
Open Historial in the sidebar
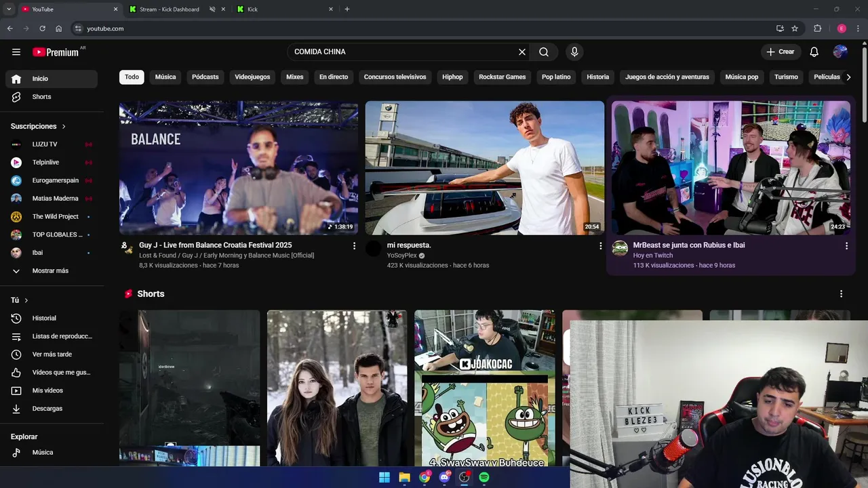52,319
